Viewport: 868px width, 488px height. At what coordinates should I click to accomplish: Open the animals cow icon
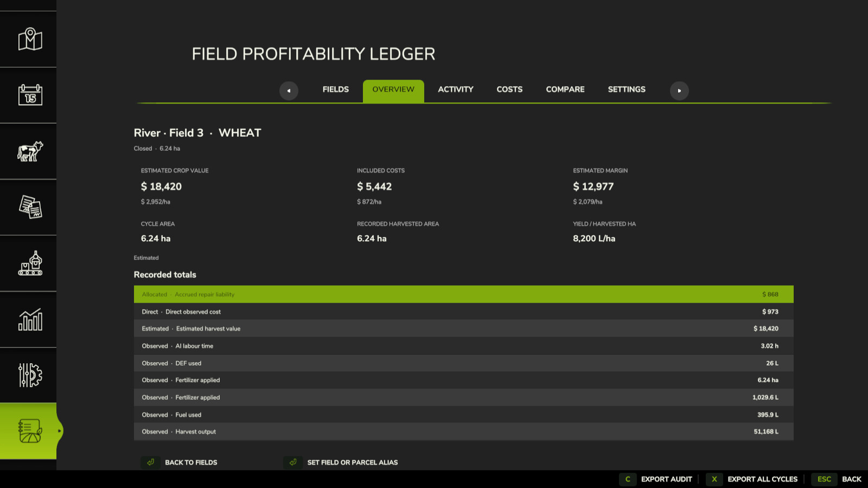coord(30,151)
